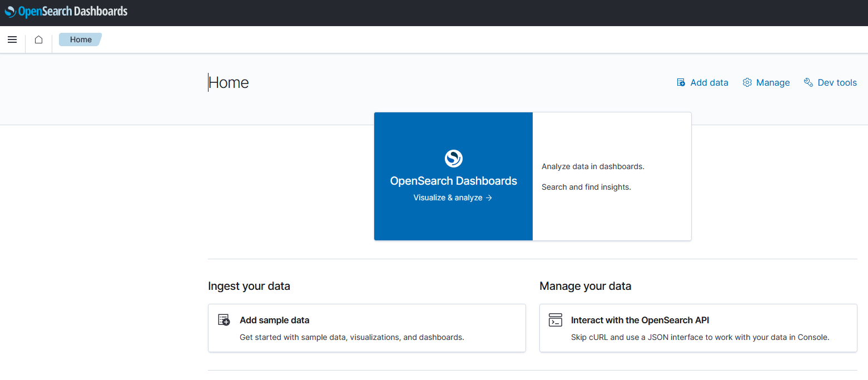Click "Analyze data in dashboards." text
Image resolution: width=868 pixels, height=380 pixels.
click(x=593, y=166)
